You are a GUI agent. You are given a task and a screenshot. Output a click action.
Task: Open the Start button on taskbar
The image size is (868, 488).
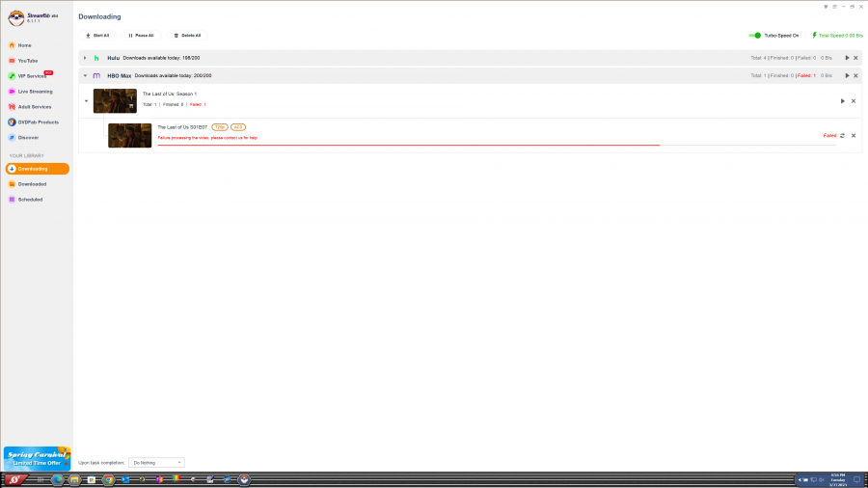[14, 479]
